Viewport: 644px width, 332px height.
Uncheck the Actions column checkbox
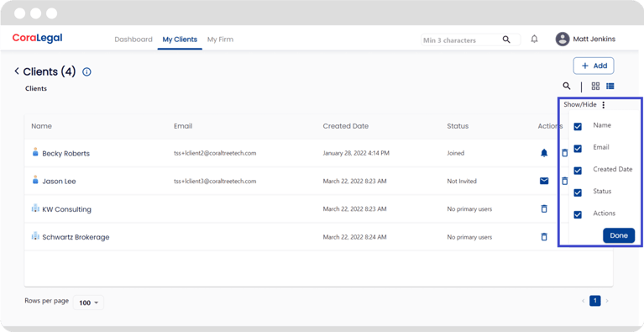[578, 214]
